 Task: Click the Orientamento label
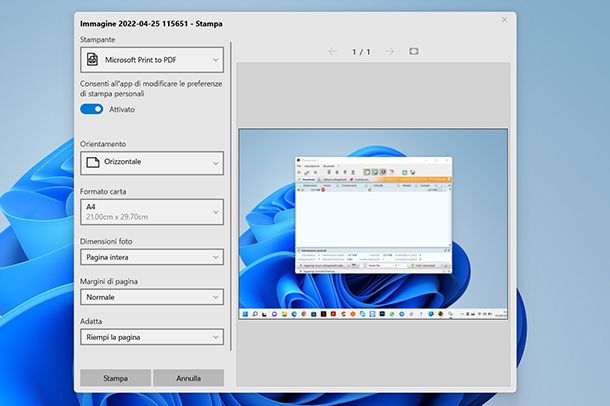103,144
